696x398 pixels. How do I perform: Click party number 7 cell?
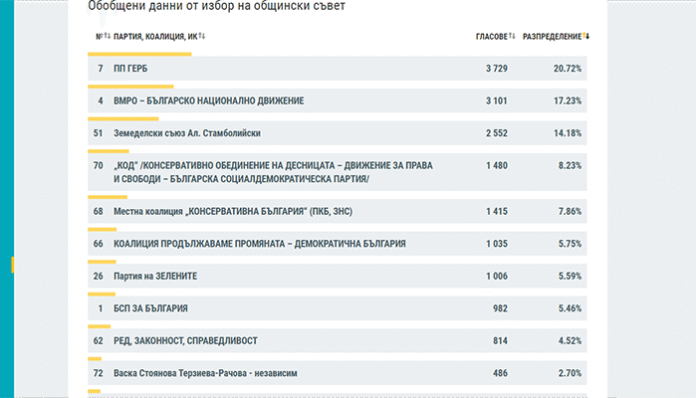[100, 68]
